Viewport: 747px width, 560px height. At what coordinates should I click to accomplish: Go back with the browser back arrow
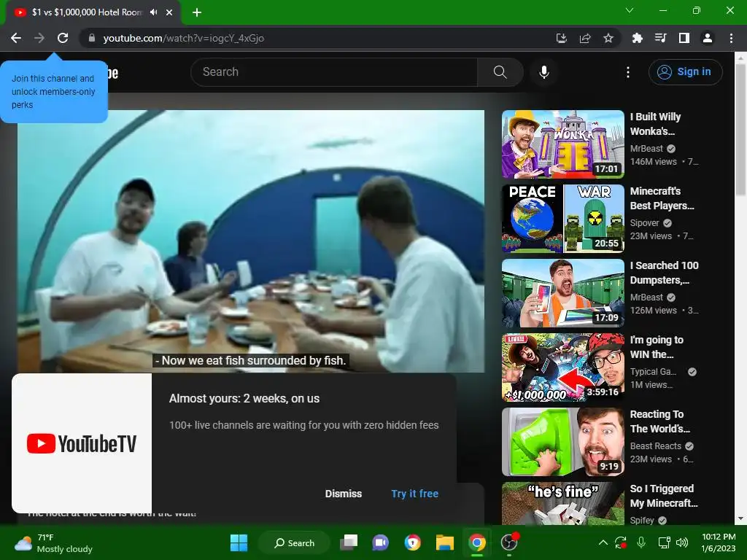click(x=16, y=38)
